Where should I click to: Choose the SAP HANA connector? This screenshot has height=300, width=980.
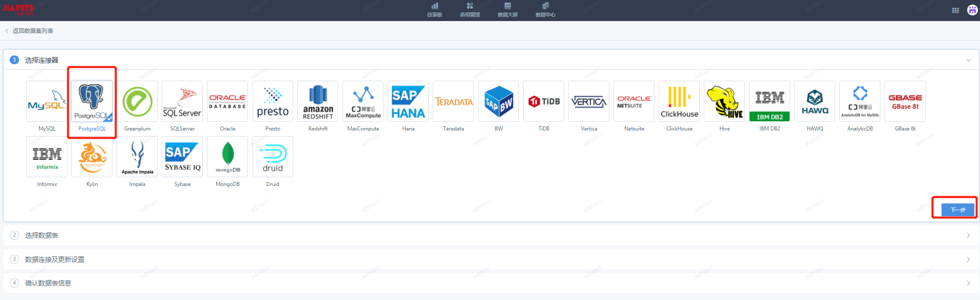click(x=408, y=101)
